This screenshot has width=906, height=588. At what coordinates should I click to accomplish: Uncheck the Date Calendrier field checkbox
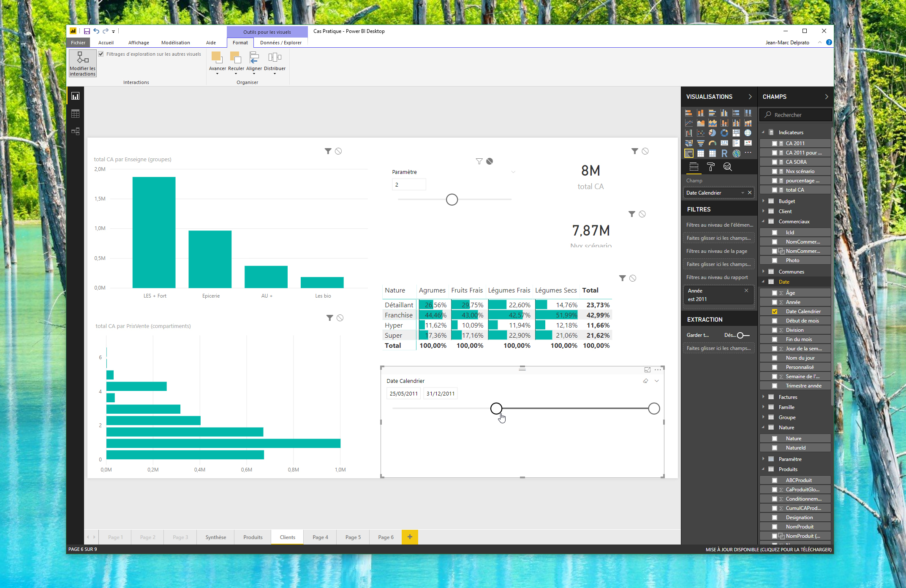[774, 312]
